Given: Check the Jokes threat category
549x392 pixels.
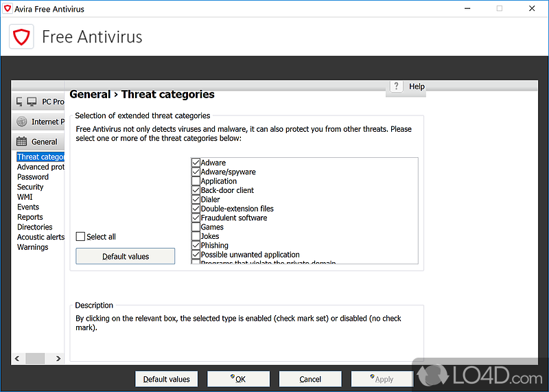Looking at the screenshot, I should (196, 236).
